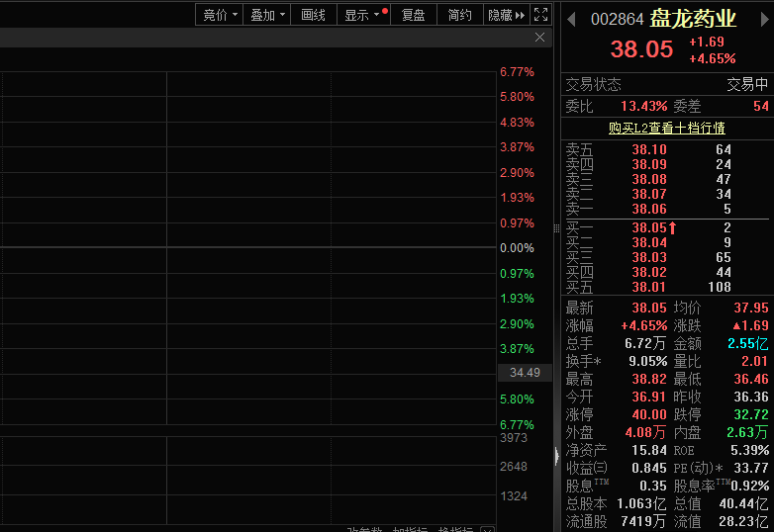Open the 竞价 dropdown menu

coord(218,15)
